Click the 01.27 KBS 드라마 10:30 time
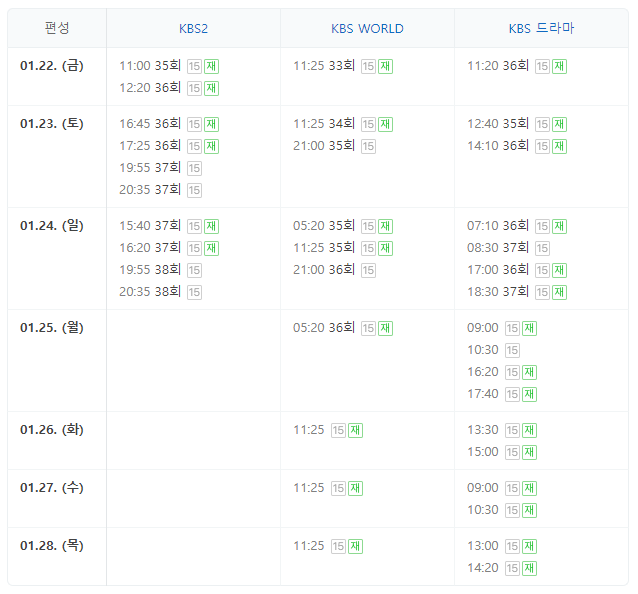This screenshot has width=638, height=594. pos(483,510)
